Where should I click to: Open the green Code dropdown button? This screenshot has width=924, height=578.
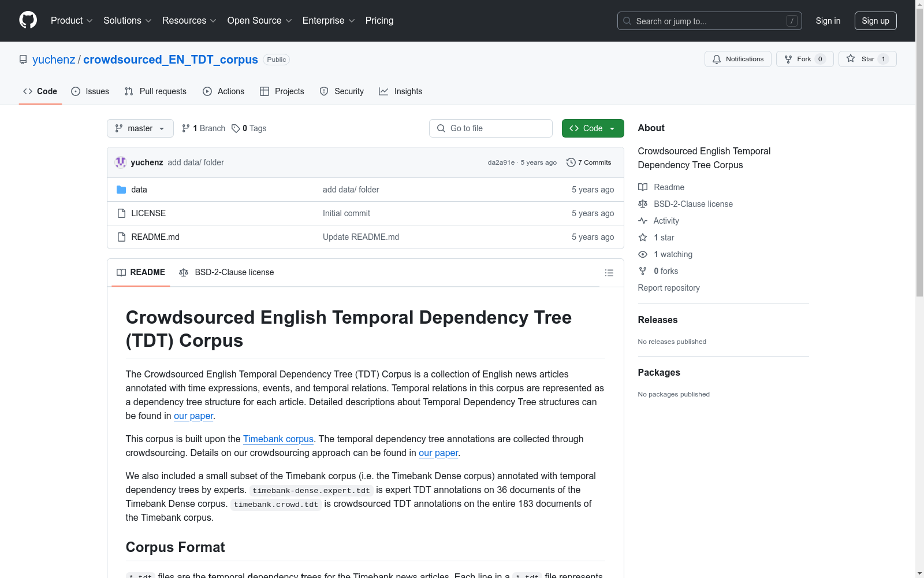point(593,128)
